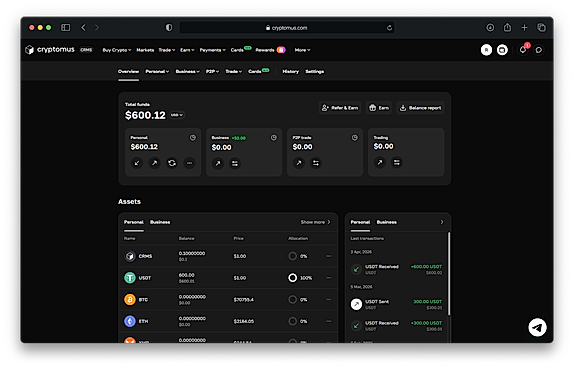Expand the Trade menu in top navigation

click(x=167, y=50)
